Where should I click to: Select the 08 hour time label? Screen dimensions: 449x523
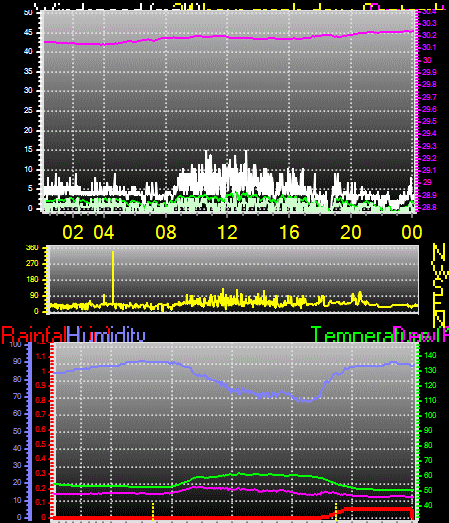tap(166, 232)
